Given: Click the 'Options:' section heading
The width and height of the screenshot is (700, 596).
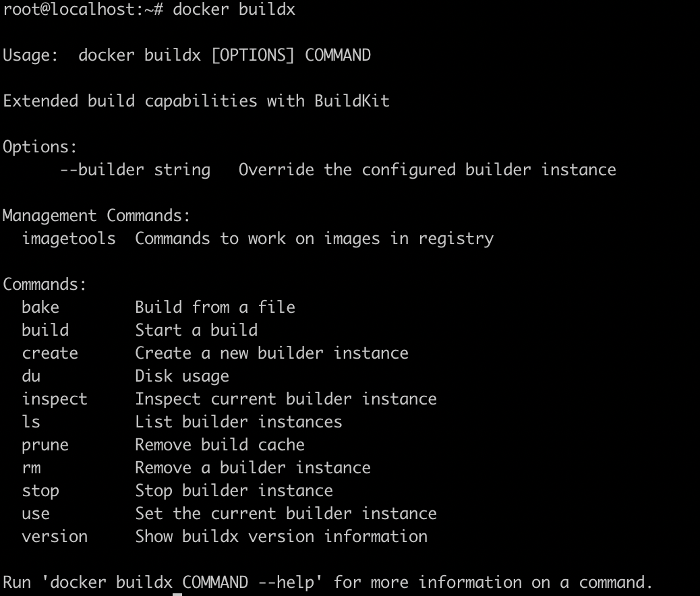Looking at the screenshot, I should coord(40,147).
